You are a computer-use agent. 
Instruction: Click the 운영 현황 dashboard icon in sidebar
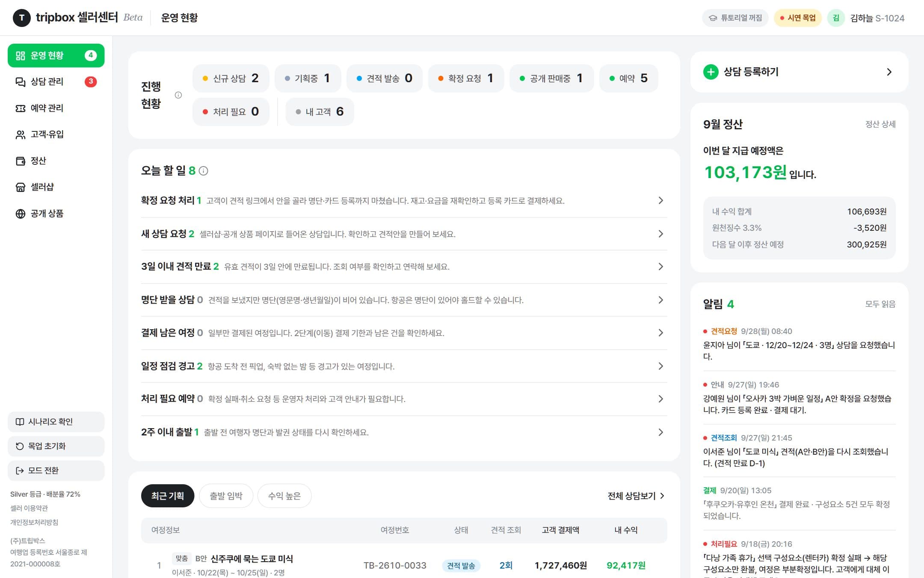[20, 56]
